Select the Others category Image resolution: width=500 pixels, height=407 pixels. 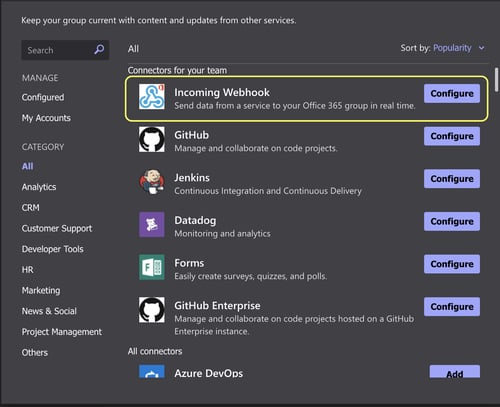pyautogui.click(x=35, y=352)
